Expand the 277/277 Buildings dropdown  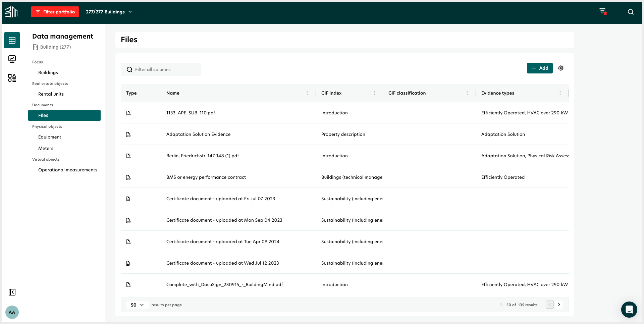109,12
